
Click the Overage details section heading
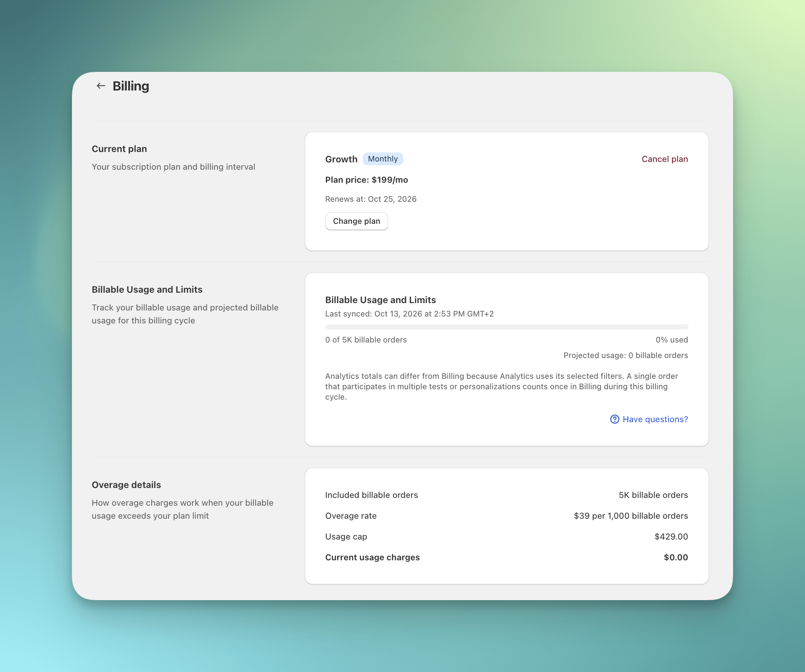(126, 485)
